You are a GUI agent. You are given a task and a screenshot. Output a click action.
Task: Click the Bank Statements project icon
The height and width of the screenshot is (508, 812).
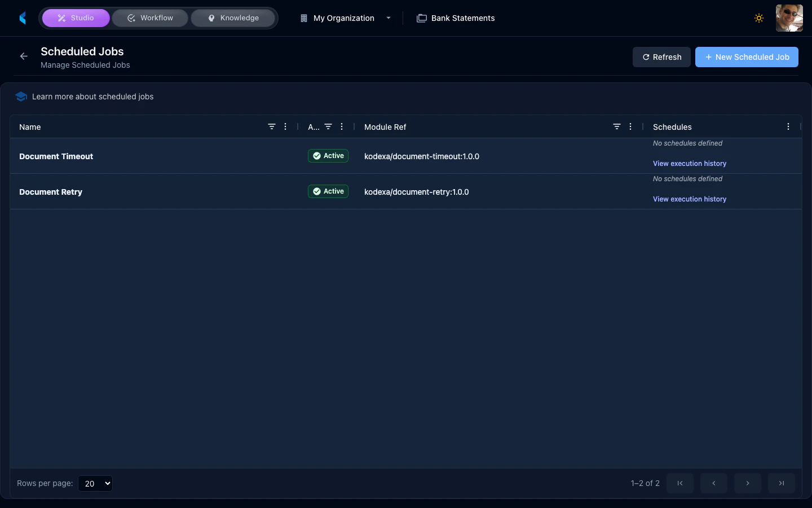(x=421, y=17)
